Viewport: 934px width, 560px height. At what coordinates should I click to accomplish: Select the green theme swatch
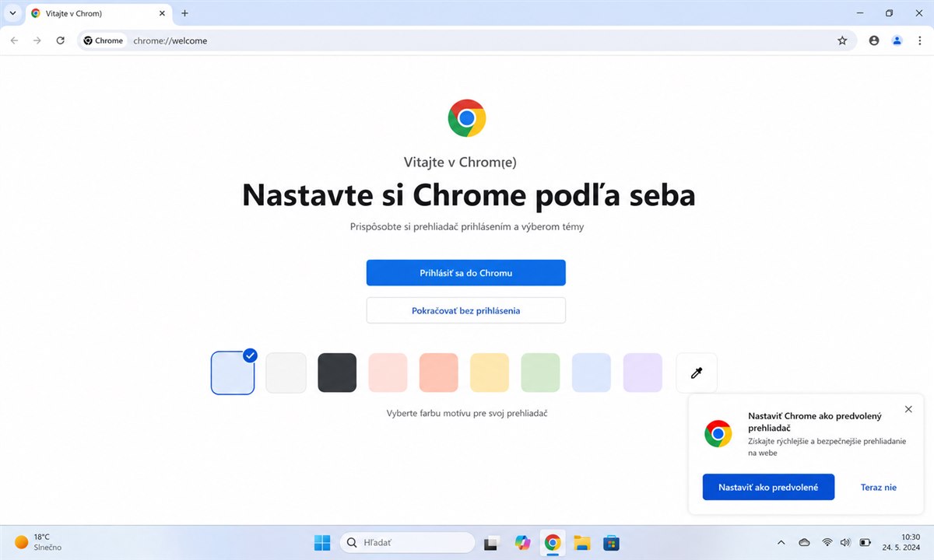[x=540, y=373]
